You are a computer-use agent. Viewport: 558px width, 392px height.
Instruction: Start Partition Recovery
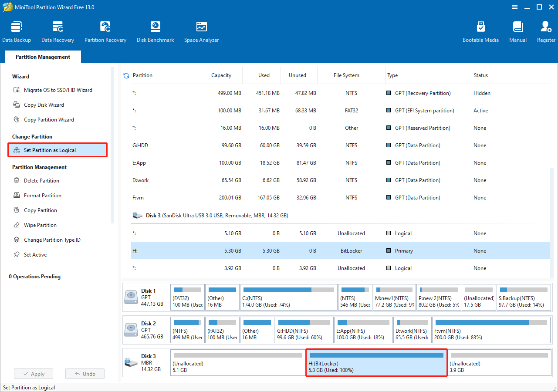(105, 30)
